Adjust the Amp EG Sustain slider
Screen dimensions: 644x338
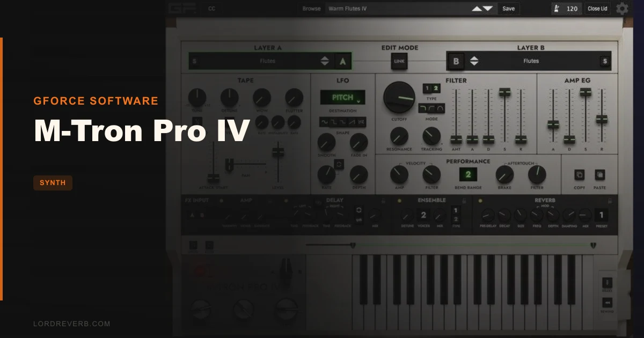point(585,93)
